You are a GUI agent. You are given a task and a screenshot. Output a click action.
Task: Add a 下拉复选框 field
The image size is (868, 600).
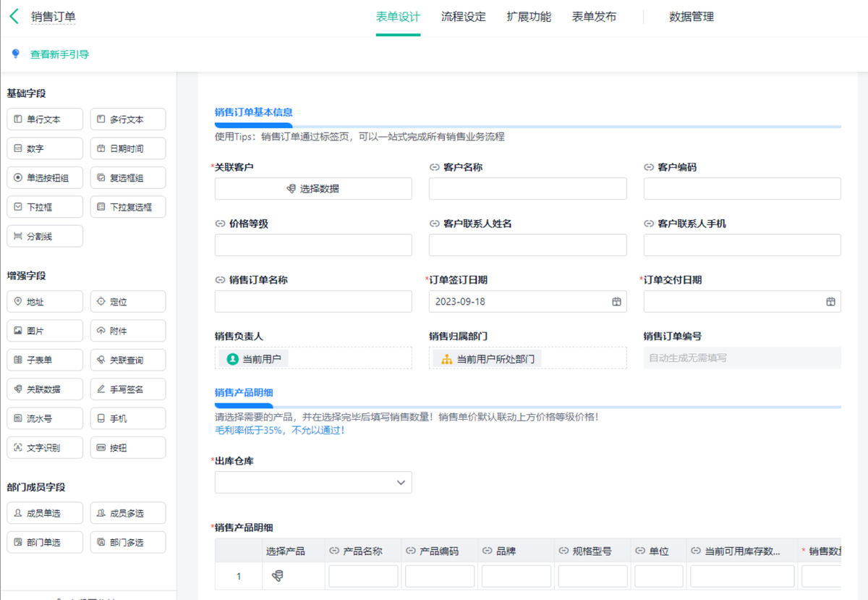[128, 207]
